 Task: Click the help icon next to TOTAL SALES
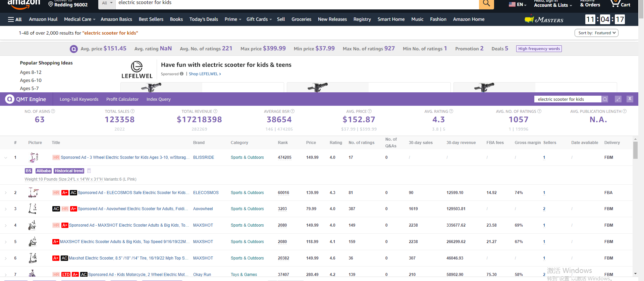coord(132,111)
